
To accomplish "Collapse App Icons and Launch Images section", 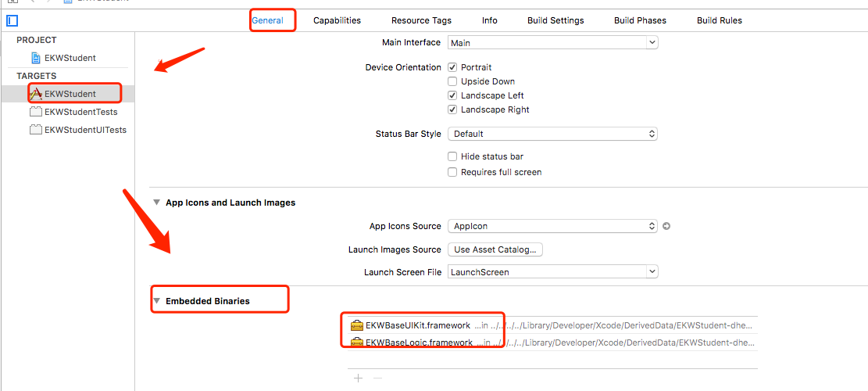I will pos(157,203).
